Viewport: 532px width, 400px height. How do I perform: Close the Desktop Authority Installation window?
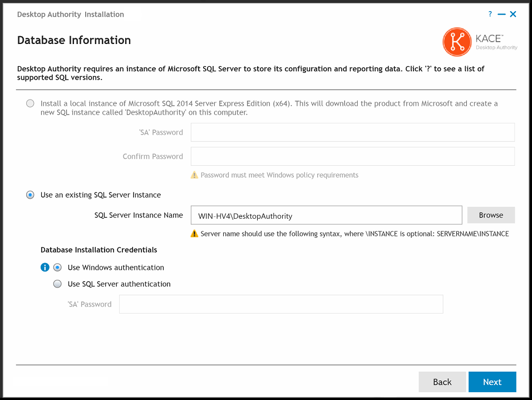click(513, 14)
